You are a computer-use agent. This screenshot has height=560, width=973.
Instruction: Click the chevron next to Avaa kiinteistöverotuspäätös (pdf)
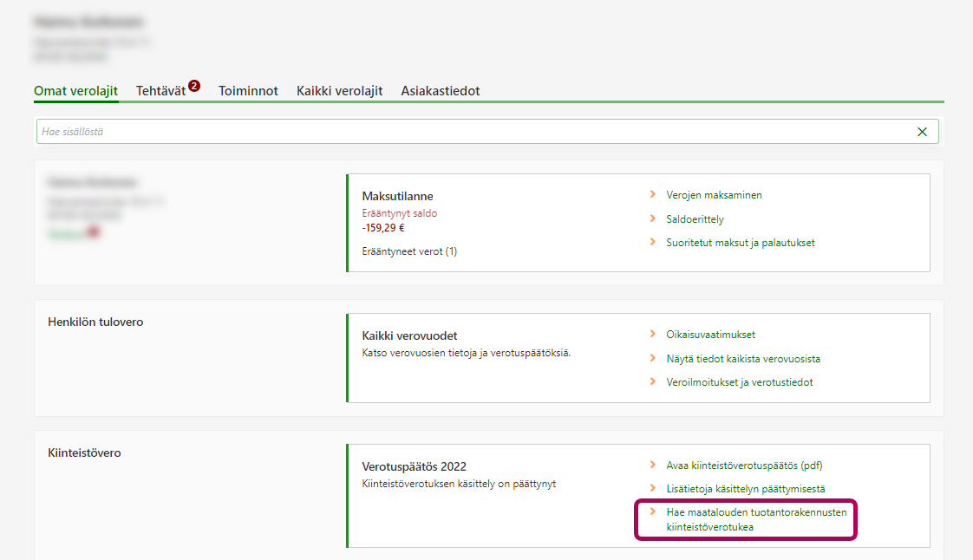pyautogui.click(x=653, y=466)
